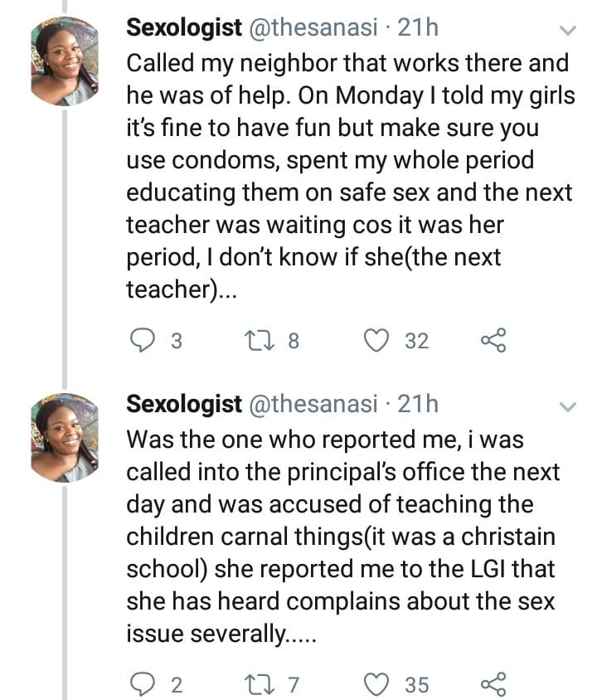Click reply icon on first tweet
Screen dimensions: 597x700
(x=144, y=341)
